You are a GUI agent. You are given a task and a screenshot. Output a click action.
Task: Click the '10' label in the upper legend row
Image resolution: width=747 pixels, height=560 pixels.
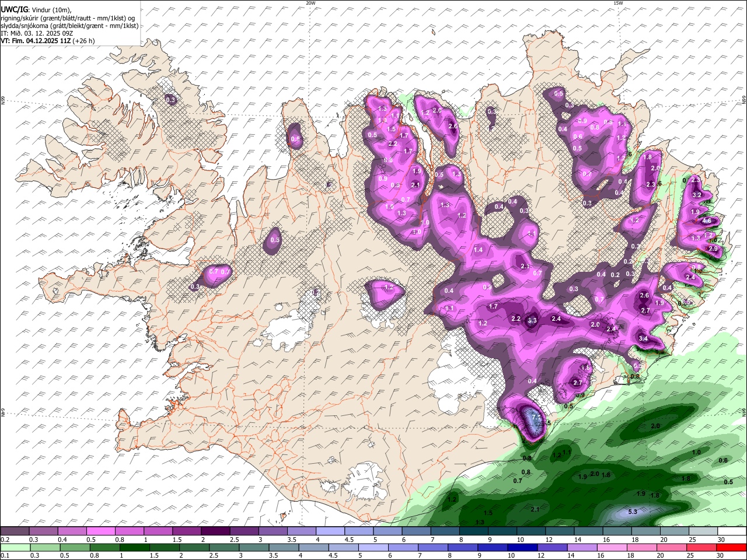pyautogui.click(x=520, y=540)
